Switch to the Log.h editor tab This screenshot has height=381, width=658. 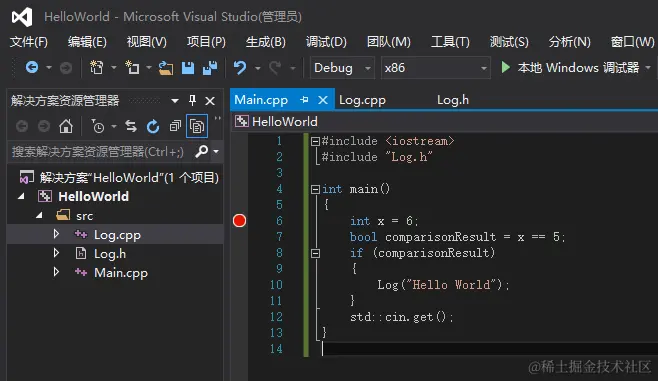tap(453, 100)
